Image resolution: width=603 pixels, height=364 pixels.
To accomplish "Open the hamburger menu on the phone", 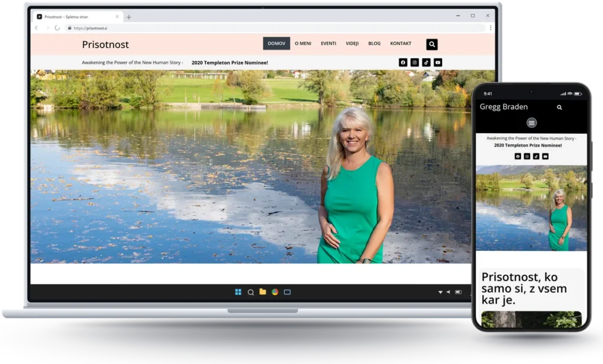I will pyautogui.click(x=532, y=123).
